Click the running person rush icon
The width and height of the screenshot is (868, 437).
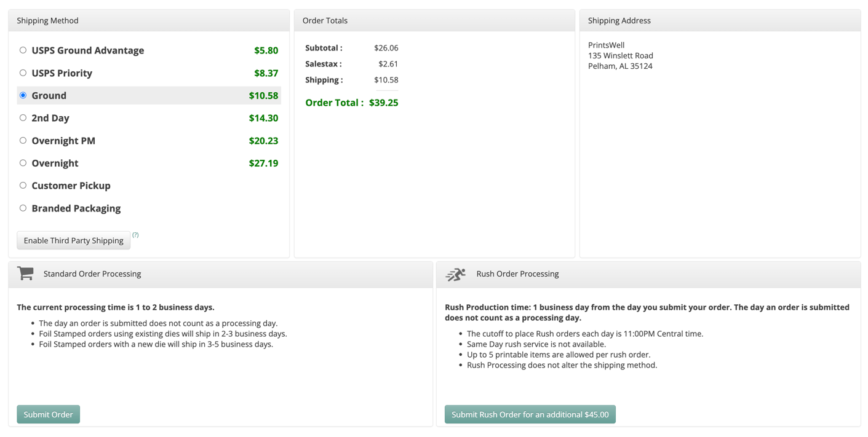456,274
